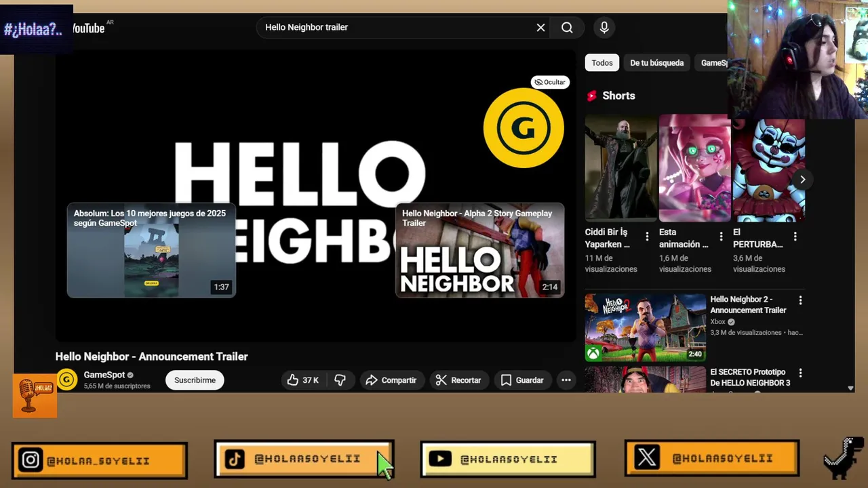Viewport: 868px width, 488px height.
Task: Click the scroll down arrow at page edge
Action: [x=850, y=388]
